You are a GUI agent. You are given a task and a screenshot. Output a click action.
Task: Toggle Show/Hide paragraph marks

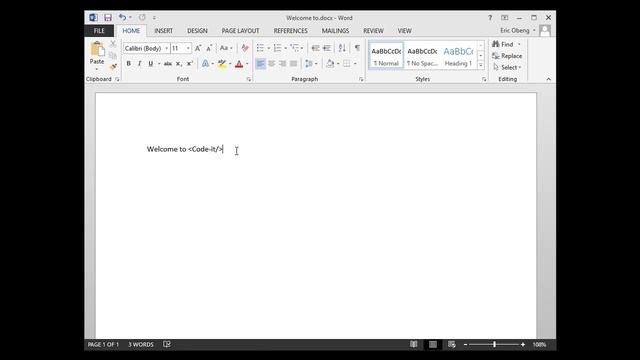[x=357, y=48]
